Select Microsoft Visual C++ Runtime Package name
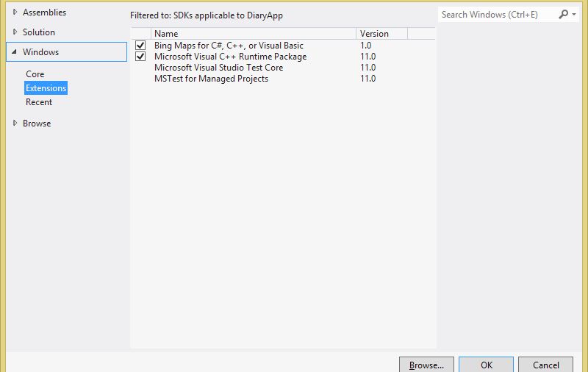This screenshot has width=588, height=372. point(230,57)
